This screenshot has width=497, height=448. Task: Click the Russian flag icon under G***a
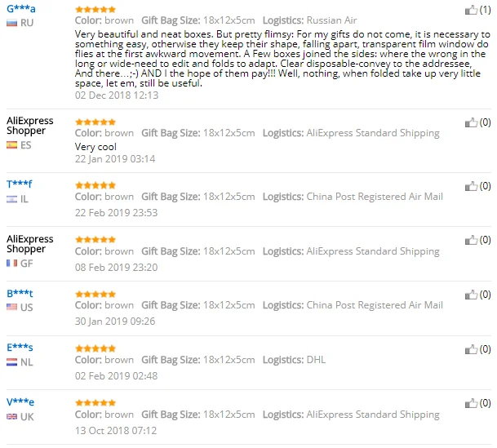11,23
